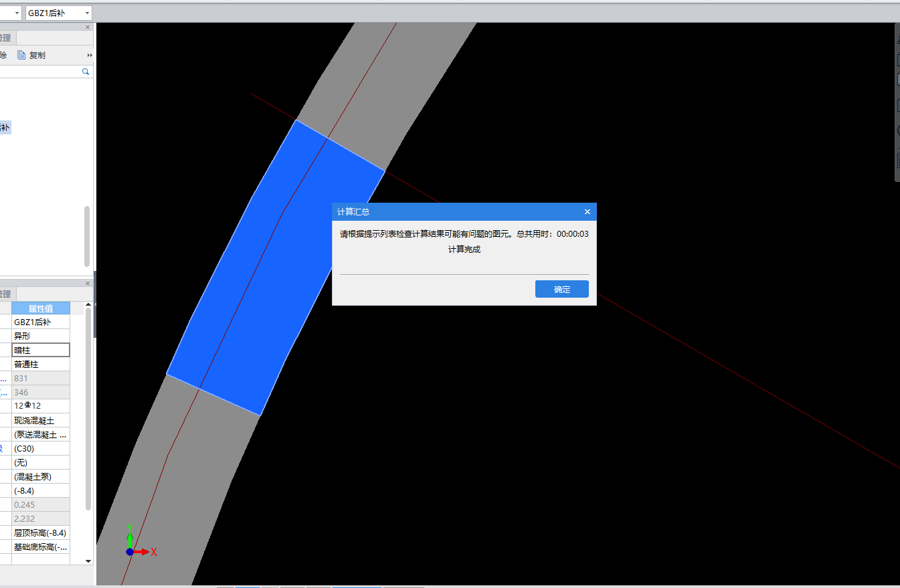Close the upper component list panel

tap(88, 27)
